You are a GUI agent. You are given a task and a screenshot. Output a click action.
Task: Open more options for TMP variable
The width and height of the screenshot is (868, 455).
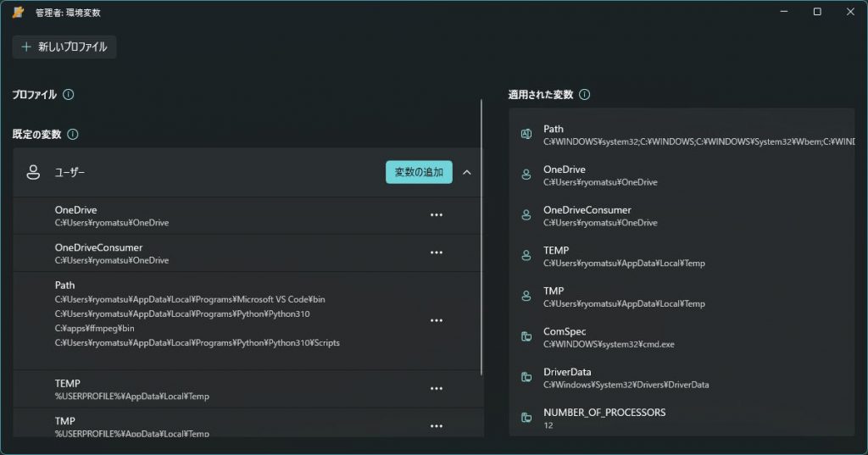point(437,426)
